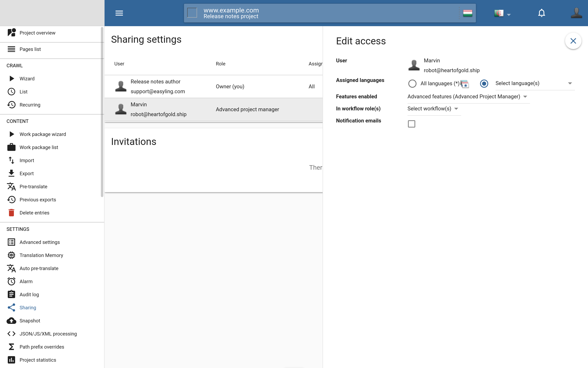Open Export in Content section
The width and height of the screenshot is (588, 368).
[x=52, y=173]
